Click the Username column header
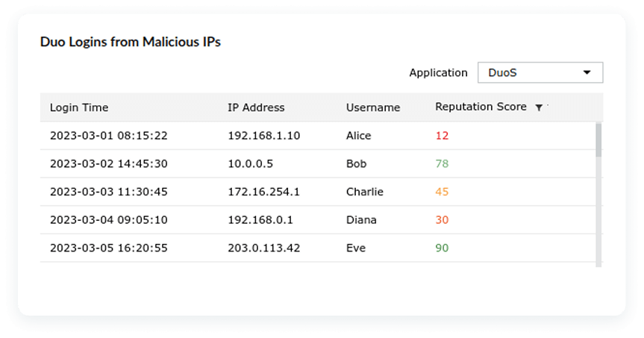Screen dimensions: 644x338 (x=373, y=107)
